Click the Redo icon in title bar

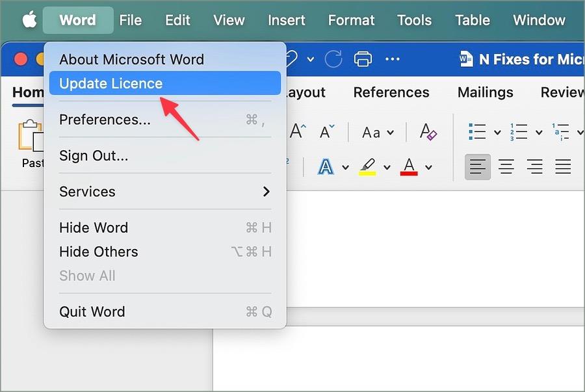click(333, 59)
